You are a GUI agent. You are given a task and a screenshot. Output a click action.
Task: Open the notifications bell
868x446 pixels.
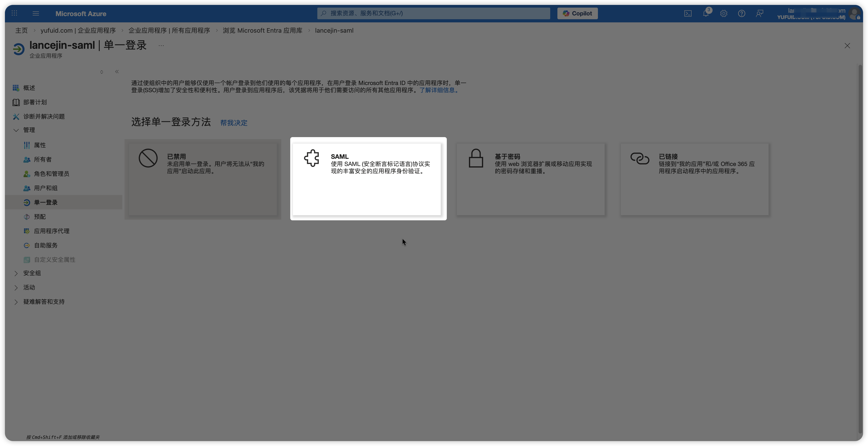point(706,13)
